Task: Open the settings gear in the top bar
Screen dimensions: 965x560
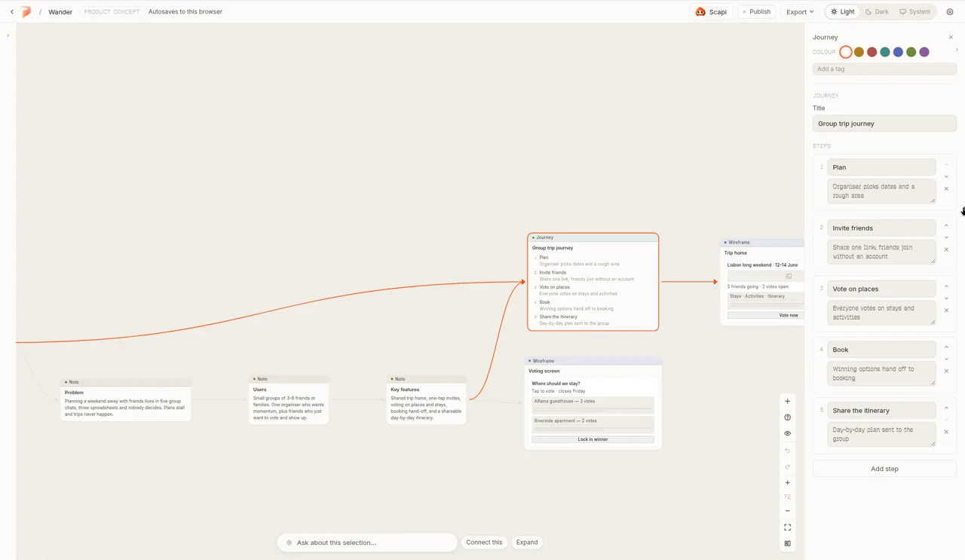Action: click(x=950, y=12)
